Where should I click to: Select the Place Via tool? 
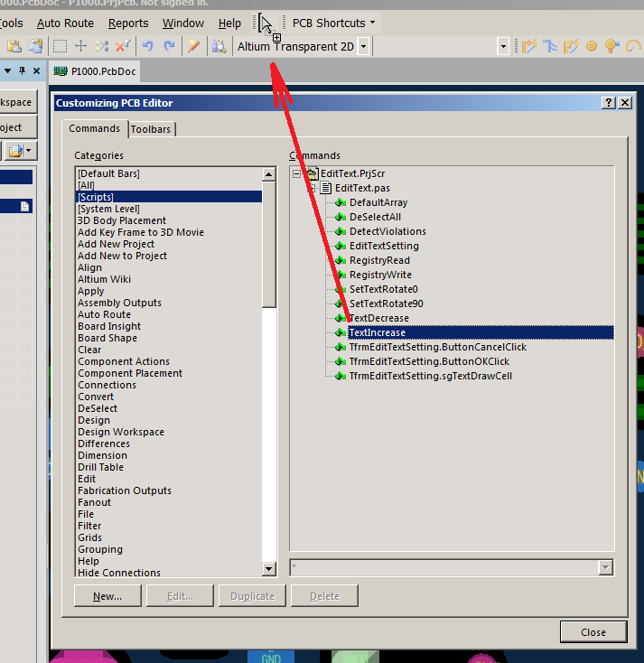[611, 46]
